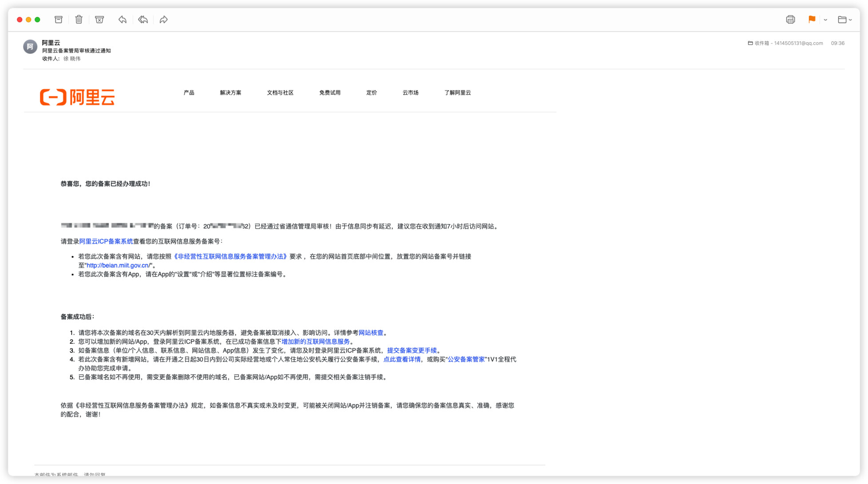Forward this email using the arrow icon
Image resolution: width=868 pixels, height=484 pixels.
click(x=164, y=20)
